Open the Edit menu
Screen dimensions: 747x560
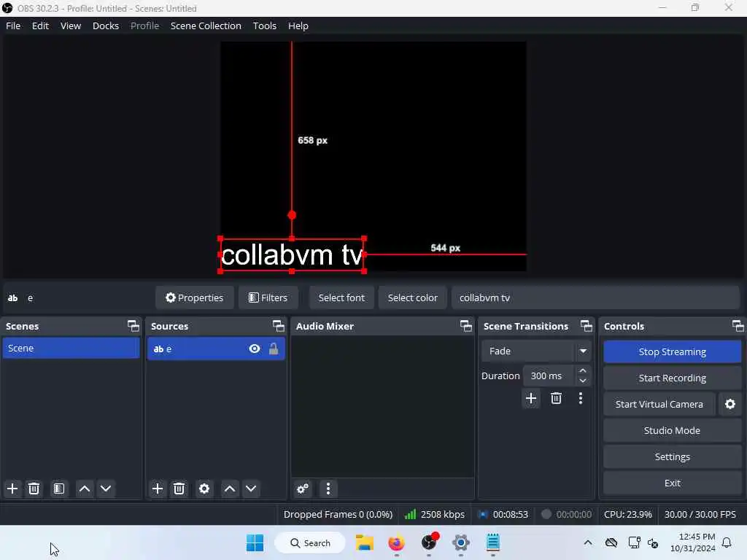[x=41, y=26]
